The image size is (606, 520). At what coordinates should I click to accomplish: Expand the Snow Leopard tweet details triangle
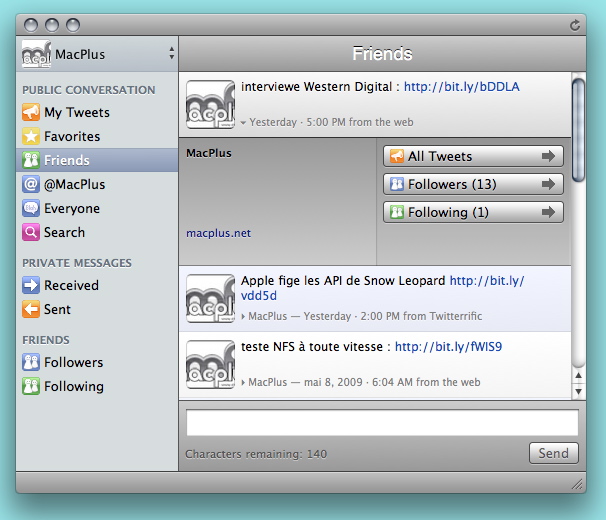click(x=243, y=317)
